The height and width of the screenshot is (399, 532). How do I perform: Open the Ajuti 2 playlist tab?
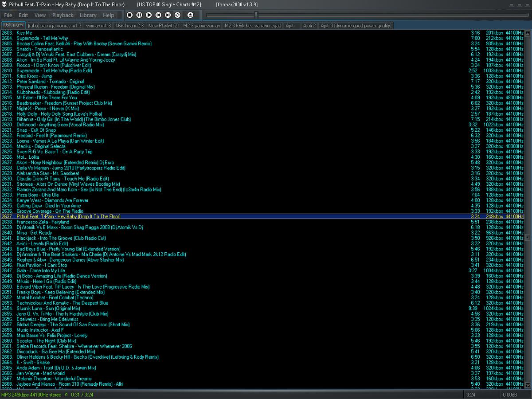tap(309, 26)
